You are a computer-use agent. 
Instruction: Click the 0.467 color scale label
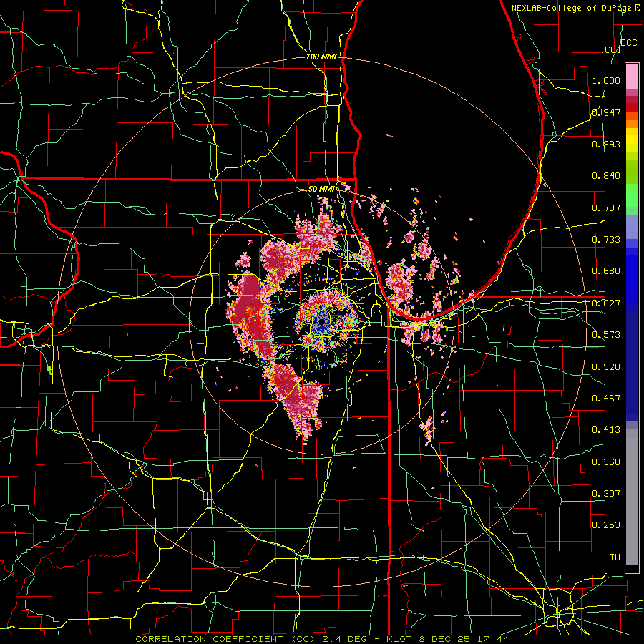pyautogui.click(x=606, y=398)
